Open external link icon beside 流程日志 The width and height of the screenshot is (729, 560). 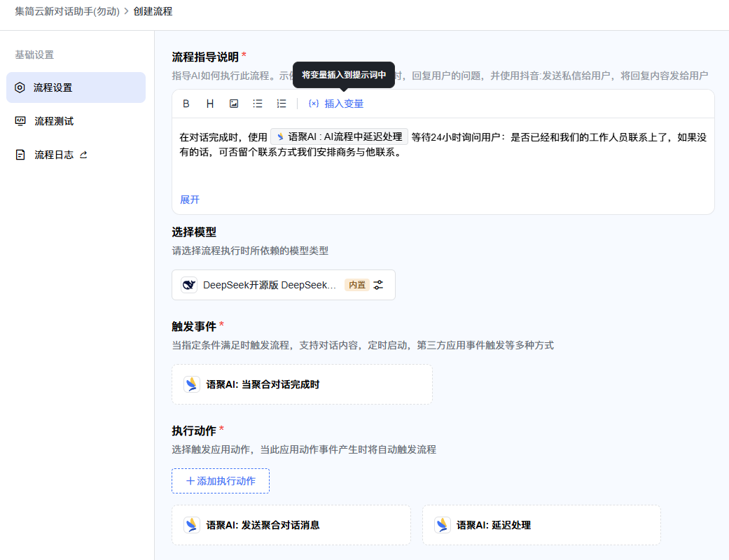[x=84, y=155]
